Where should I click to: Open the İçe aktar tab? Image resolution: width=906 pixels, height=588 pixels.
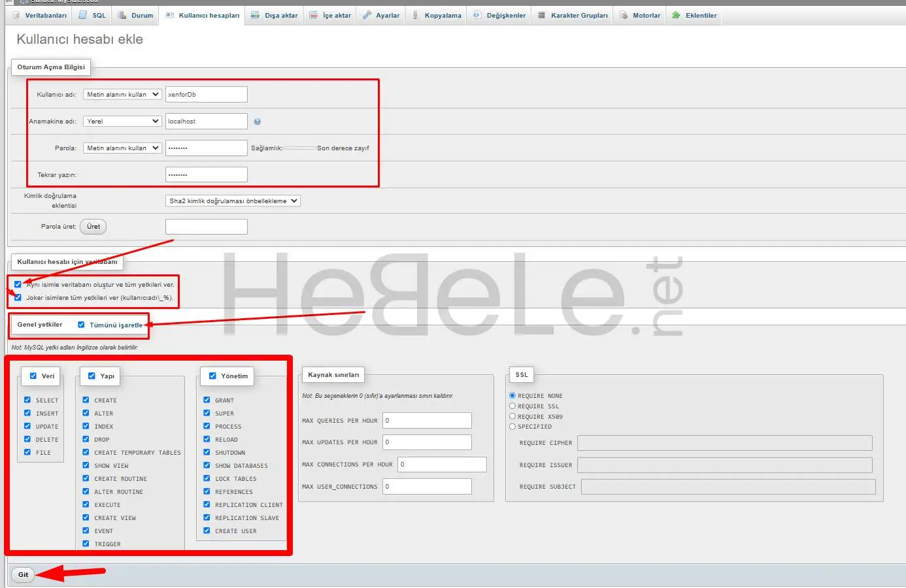[330, 15]
